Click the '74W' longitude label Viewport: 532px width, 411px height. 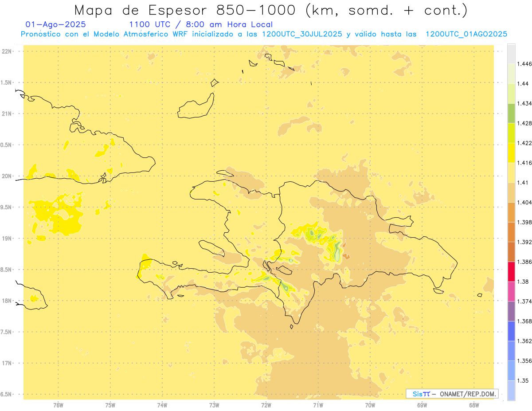tap(162, 405)
